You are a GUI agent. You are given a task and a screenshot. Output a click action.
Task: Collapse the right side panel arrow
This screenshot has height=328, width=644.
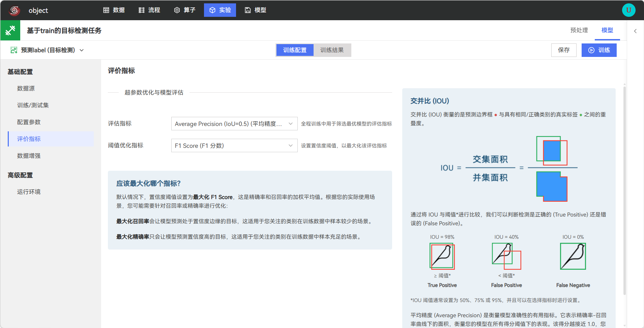point(635,31)
